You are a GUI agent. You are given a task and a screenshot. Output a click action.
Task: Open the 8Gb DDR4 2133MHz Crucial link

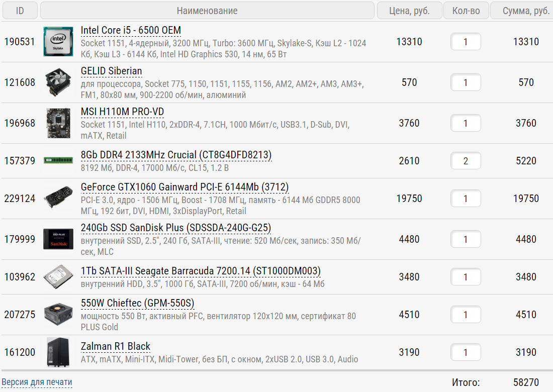pyautogui.click(x=176, y=155)
